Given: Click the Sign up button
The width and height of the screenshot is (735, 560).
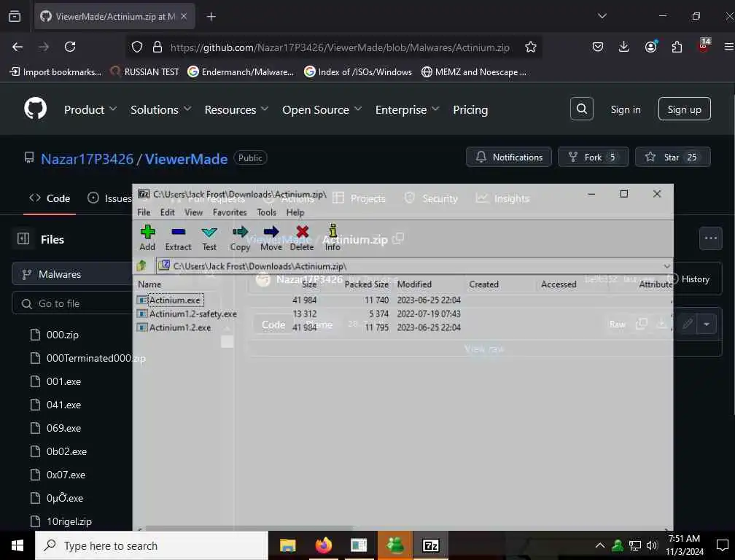Looking at the screenshot, I should [685, 109].
